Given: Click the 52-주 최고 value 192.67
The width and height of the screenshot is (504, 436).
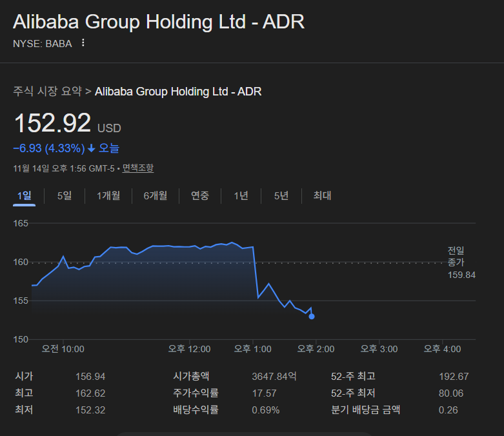Looking at the screenshot, I should (x=454, y=376).
